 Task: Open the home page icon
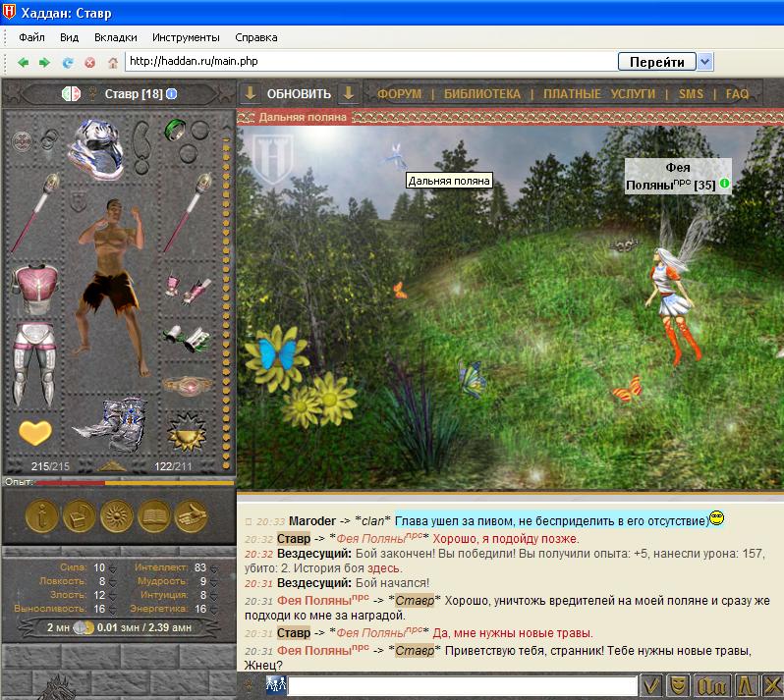pyautogui.click(x=113, y=63)
